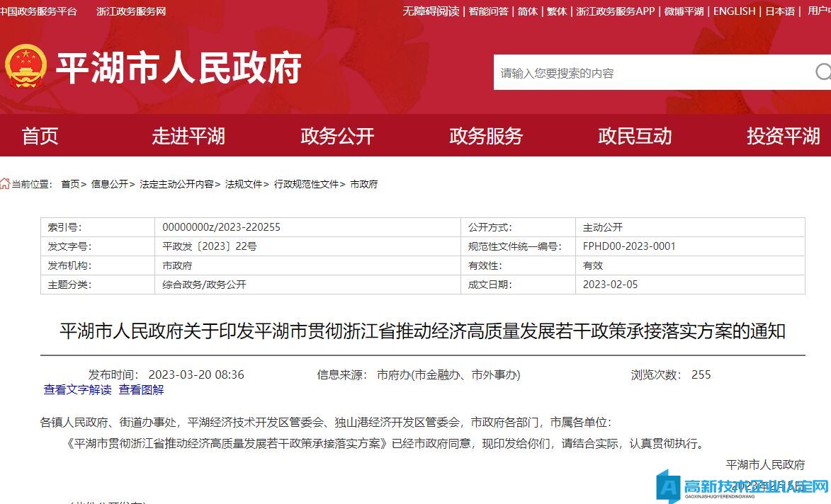Click breadcrumb 法规文件
831x504 pixels.
pyautogui.click(x=244, y=184)
